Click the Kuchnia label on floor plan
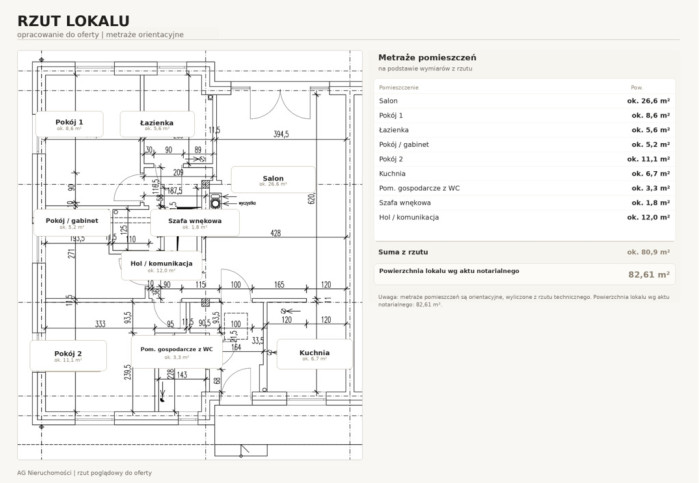 coord(314,354)
